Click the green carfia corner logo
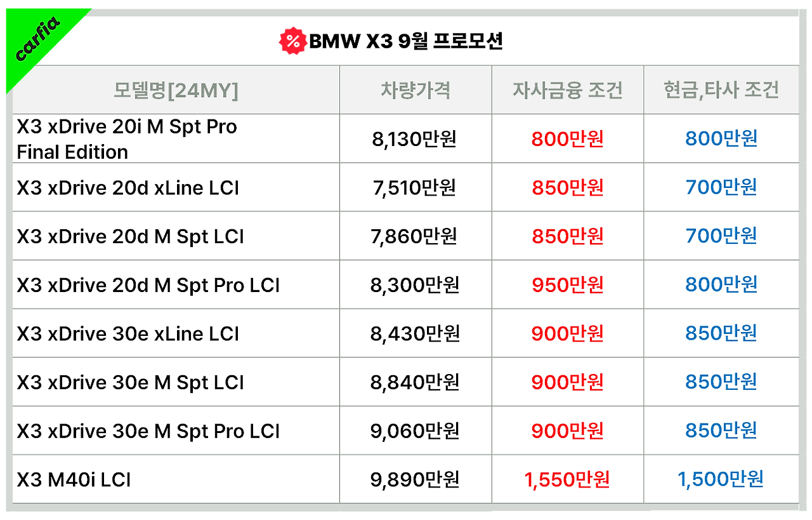Viewport: 812px width, 520px height. 37,39
